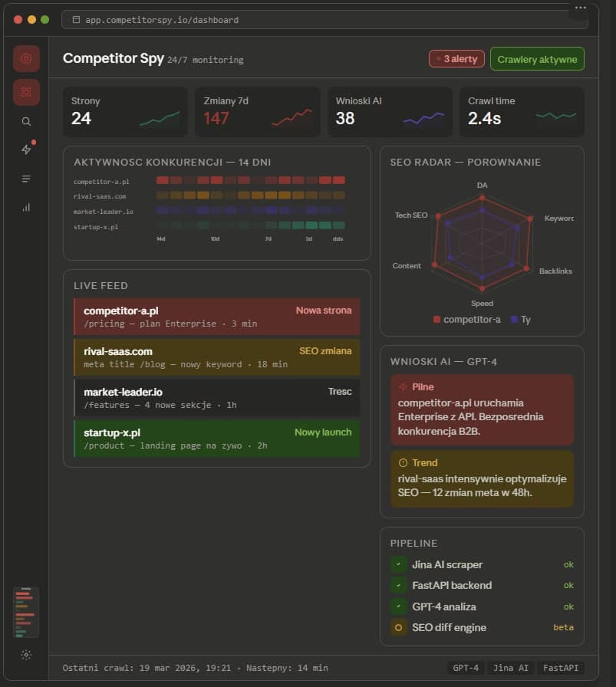Open the search tool in the sidebar
The image size is (616, 687).
click(x=25, y=121)
